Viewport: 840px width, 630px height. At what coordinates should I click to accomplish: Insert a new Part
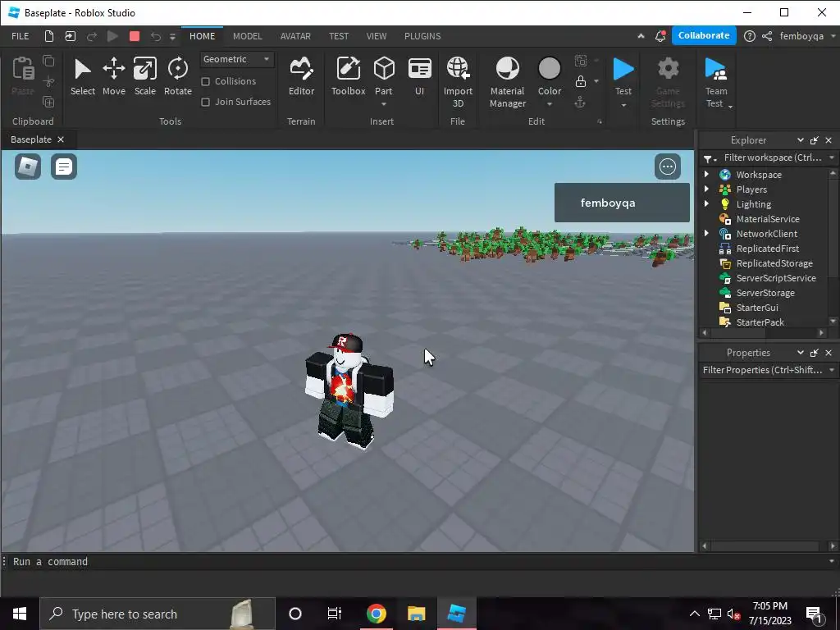(384, 70)
